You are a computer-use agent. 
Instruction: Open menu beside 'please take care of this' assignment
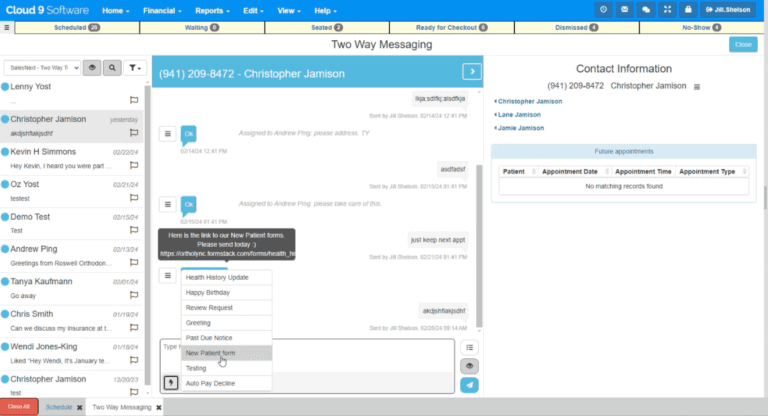[x=168, y=204]
